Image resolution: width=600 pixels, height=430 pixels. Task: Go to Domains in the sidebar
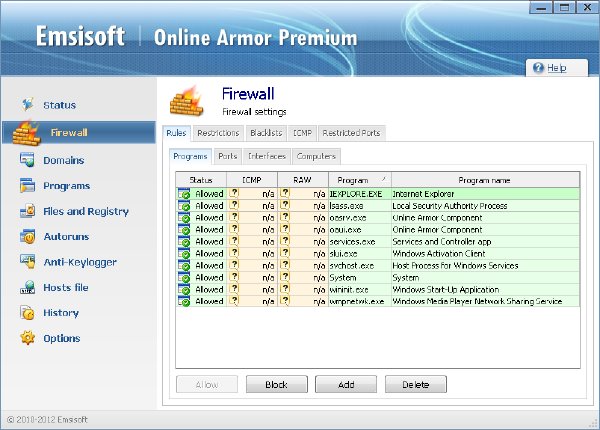[64, 160]
